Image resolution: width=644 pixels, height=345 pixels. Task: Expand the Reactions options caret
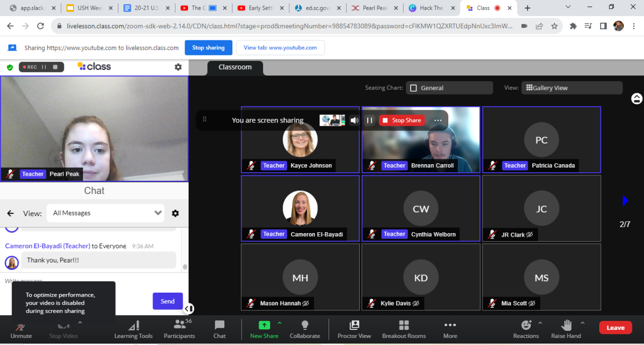coord(540,323)
